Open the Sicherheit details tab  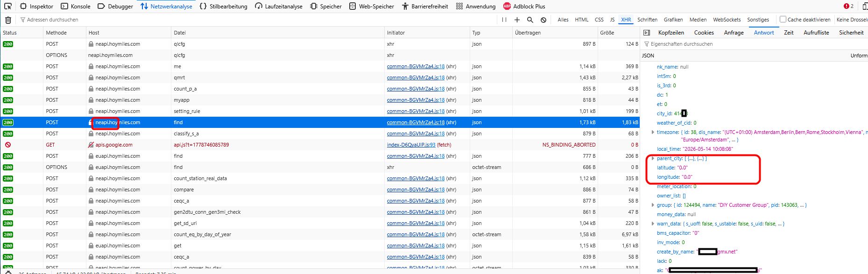[851, 33]
